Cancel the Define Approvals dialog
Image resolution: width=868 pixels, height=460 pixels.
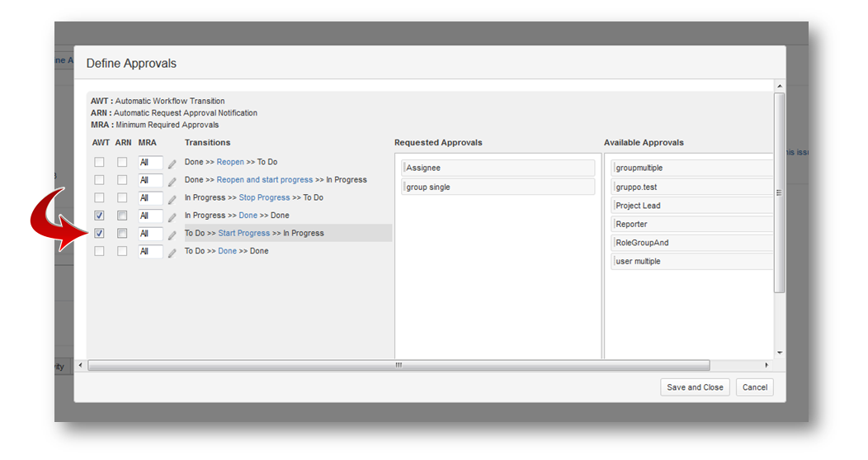point(754,387)
